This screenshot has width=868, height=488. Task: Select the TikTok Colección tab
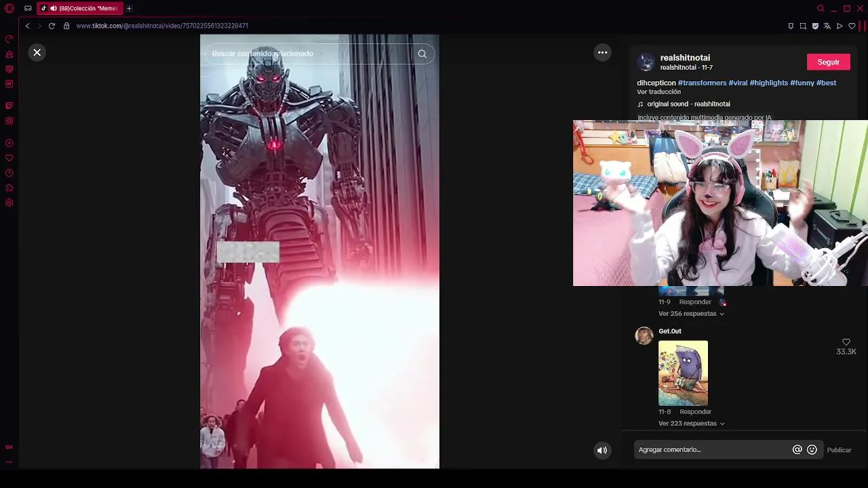[80, 8]
